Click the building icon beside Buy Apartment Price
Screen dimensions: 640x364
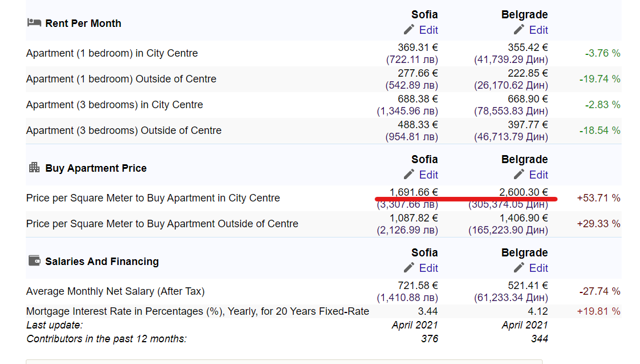(x=34, y=167)
